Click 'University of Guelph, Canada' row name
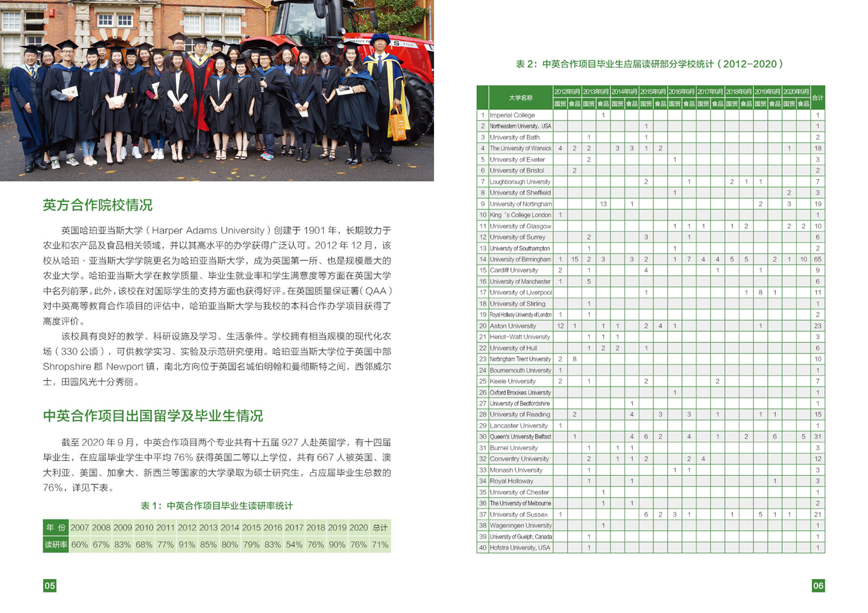 [x=520, y=537]
